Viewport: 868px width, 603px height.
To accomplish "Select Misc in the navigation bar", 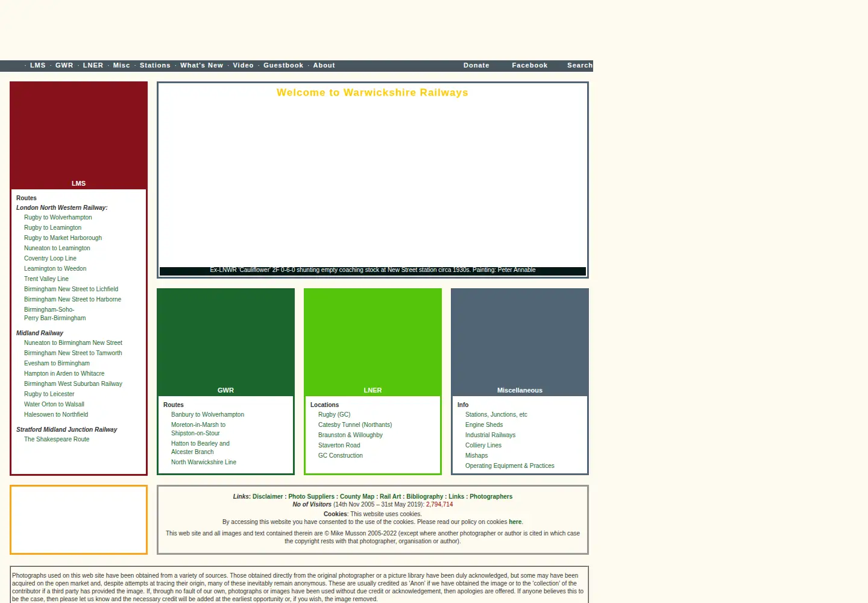I will coord(122,66).
